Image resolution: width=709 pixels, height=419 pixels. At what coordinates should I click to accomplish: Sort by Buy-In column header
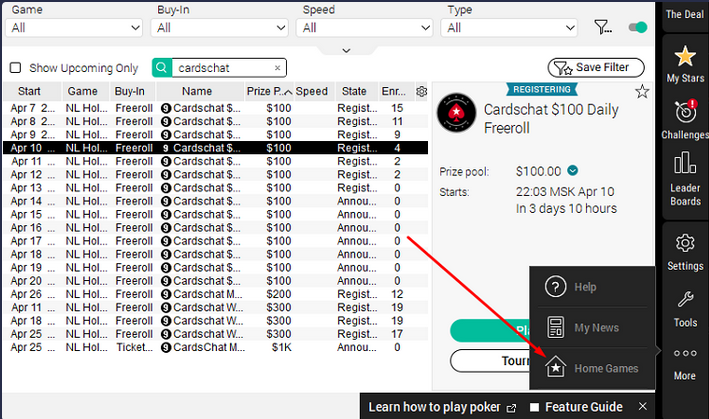132,91
